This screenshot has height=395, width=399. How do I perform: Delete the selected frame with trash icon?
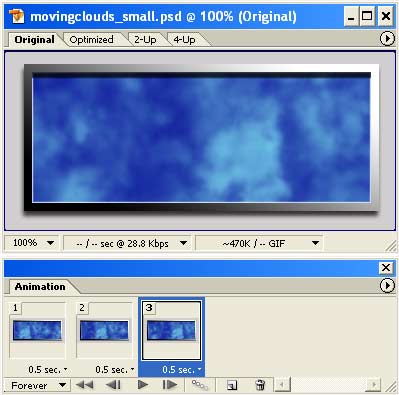260,385
